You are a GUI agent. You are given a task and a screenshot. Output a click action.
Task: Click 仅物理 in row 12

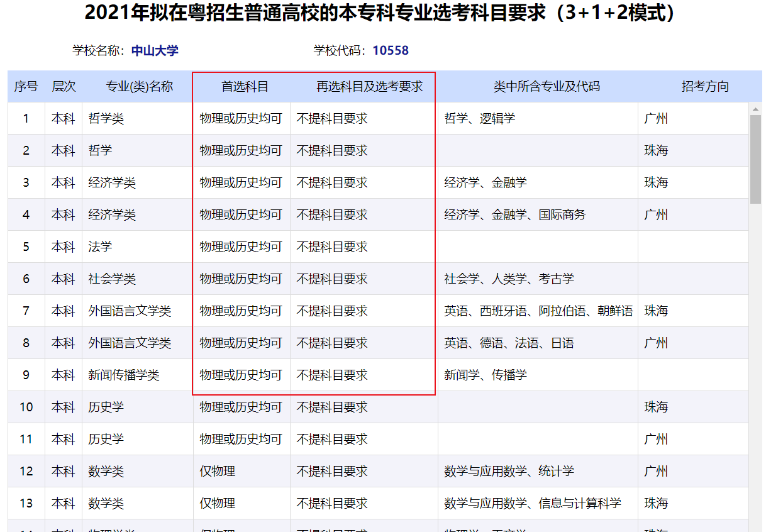[x=218, y=472]
